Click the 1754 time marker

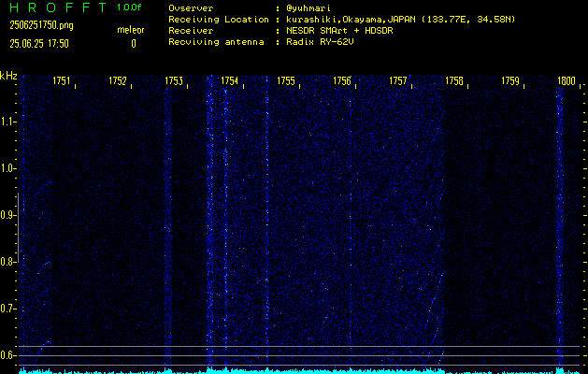[229, 80]
